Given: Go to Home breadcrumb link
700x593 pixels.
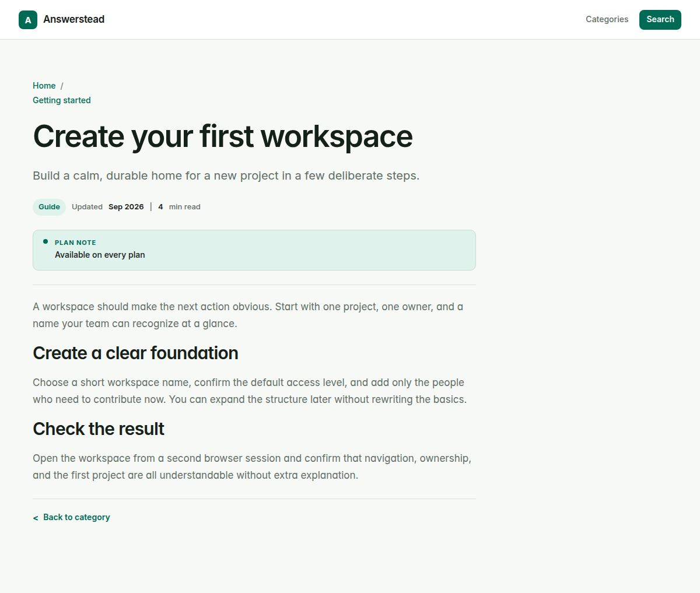Looking at the screenshot, I should click(44, 86).
